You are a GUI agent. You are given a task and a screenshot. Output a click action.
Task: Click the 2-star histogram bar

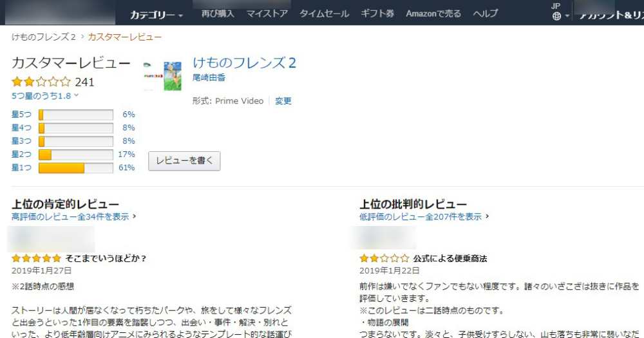pos(76,155)
